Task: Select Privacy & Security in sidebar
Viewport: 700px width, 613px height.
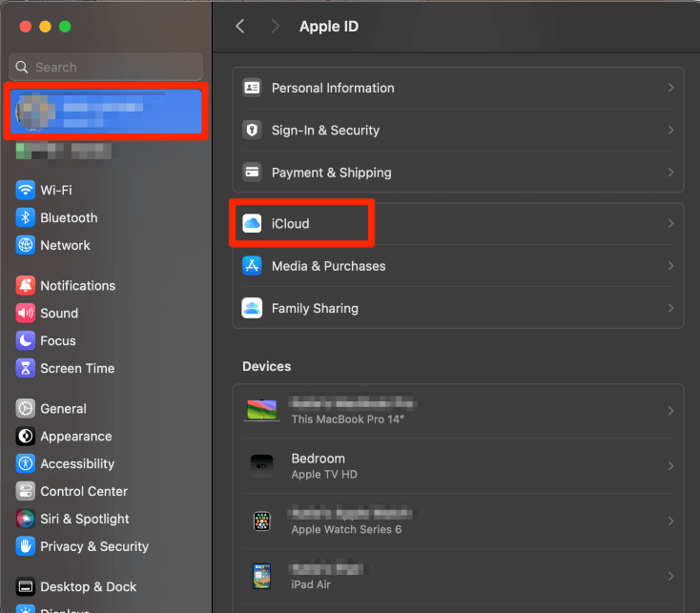Action: pos(93,547)
